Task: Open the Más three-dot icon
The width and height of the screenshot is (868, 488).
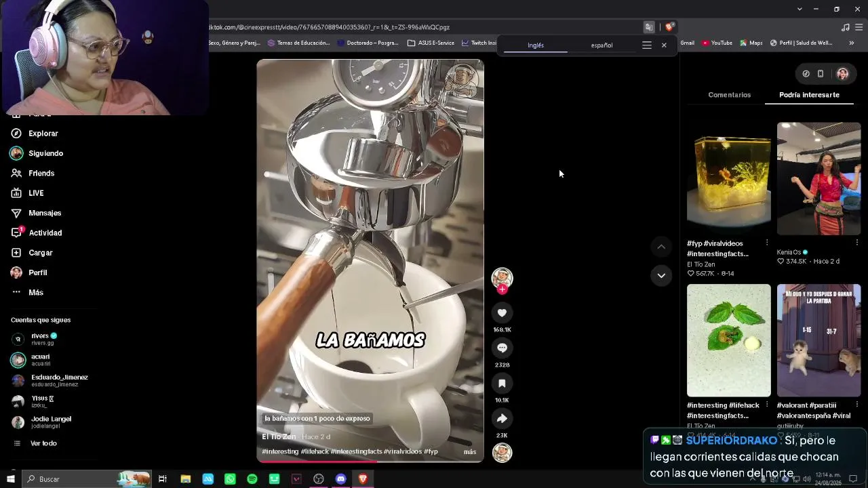Action: pyautogui.click(x=16, y=292)
